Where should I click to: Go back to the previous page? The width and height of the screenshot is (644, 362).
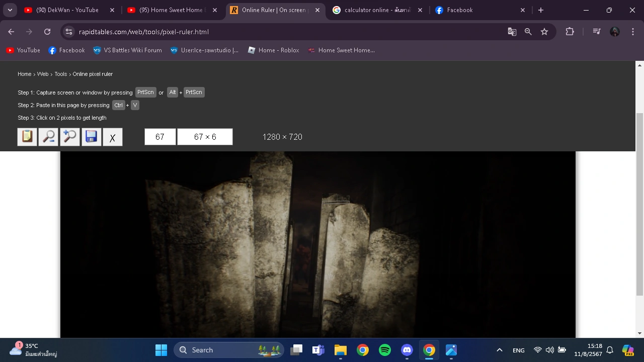coord(11,32)
